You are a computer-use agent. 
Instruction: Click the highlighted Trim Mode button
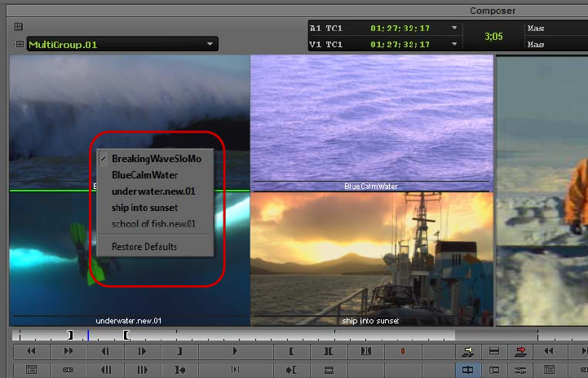click(x=467, y=370)
